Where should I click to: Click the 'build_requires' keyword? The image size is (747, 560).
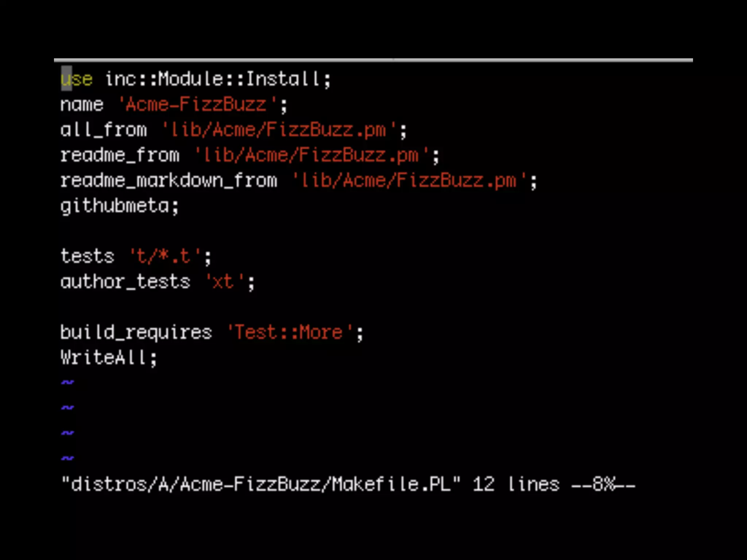(136, 333)
